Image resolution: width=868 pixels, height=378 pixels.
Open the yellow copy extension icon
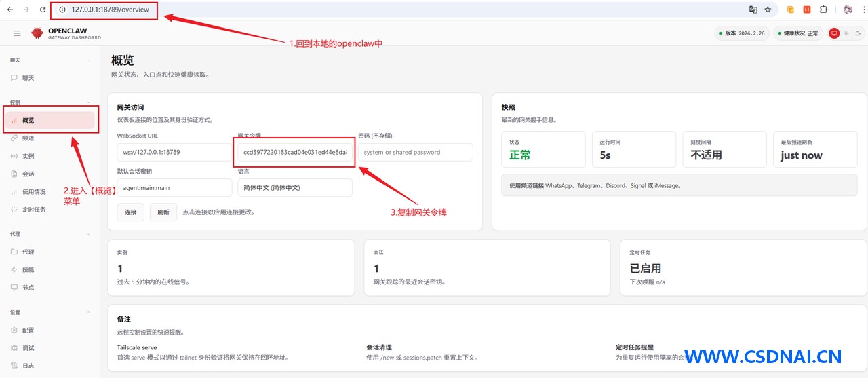click(x=791, y=10)
